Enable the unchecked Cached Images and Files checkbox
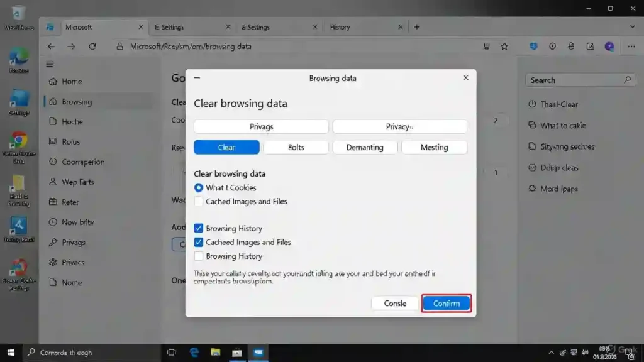 click(199, 201)
